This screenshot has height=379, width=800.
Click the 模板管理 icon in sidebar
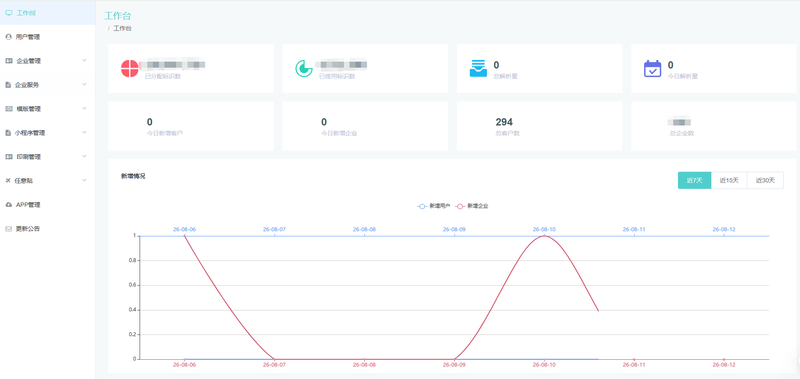8,109
